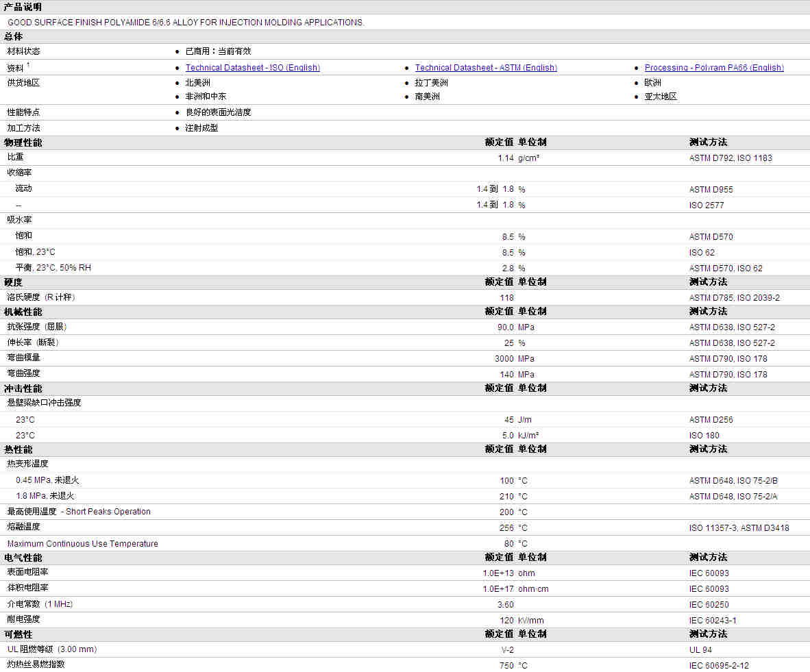Click the 机械性能 section heading
Image resolution: width=810 pixels, height=672 pixels.
(x=23, y=312)
